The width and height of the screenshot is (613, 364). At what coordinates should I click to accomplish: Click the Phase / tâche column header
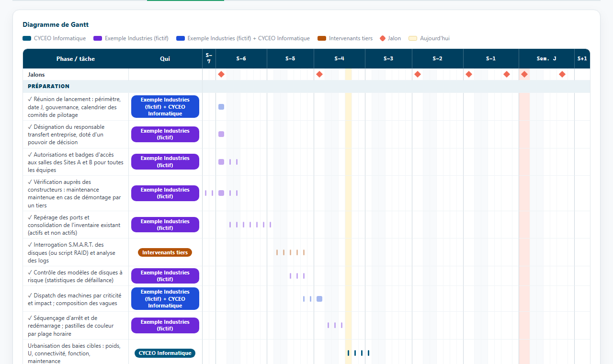click(76, 59)
